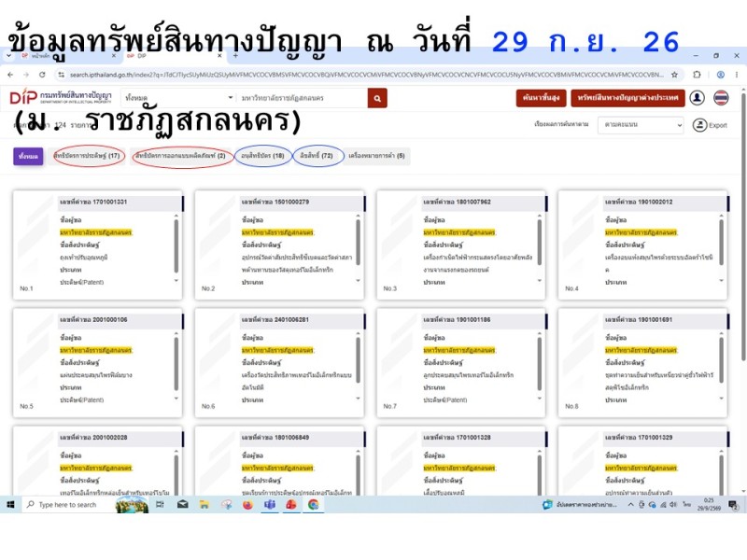Image resolution: width=747 pixels, height=560 pixels.
Task: Select the สิทธิบัตรการออกแบบผลิตภัณฑ์ (2) tab
Action: point(180,156)
